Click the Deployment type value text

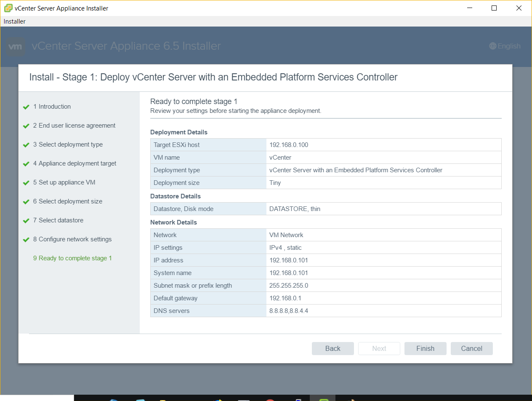pyautogui.click(x=356, y=170)
